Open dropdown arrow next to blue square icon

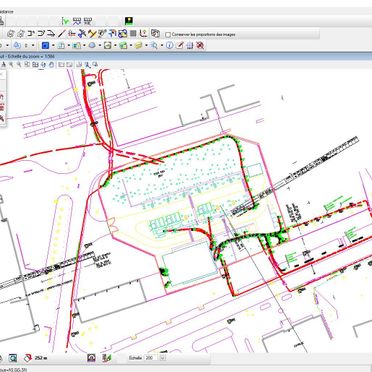point(53,45)
